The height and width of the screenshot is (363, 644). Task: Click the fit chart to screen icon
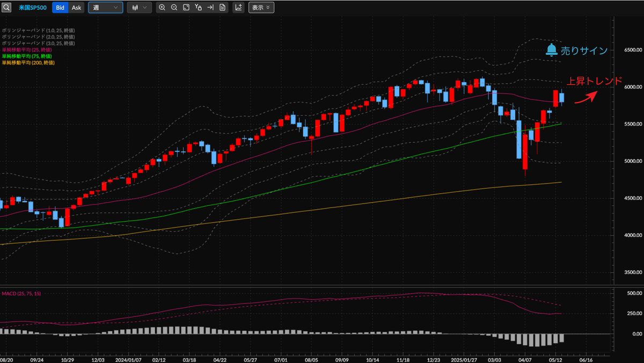(186, 8)
